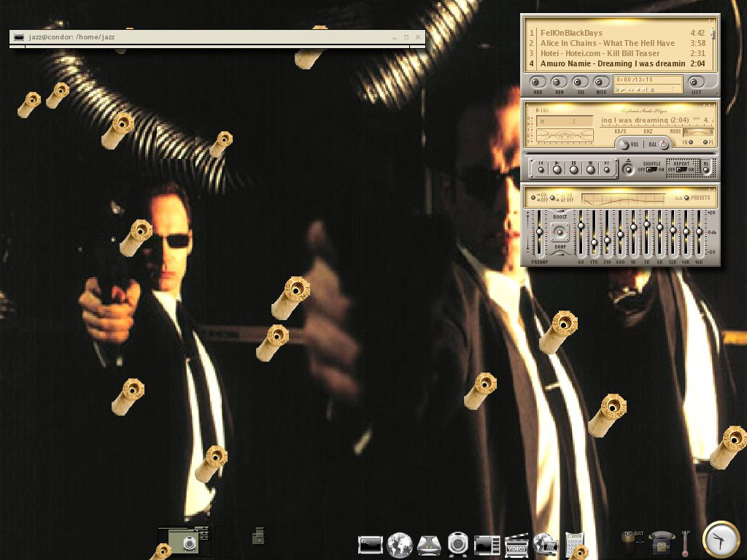This screenshot has height=560, width=747.
Task: Click the 600 Hz equalizer slider
Action: point(620,232)
